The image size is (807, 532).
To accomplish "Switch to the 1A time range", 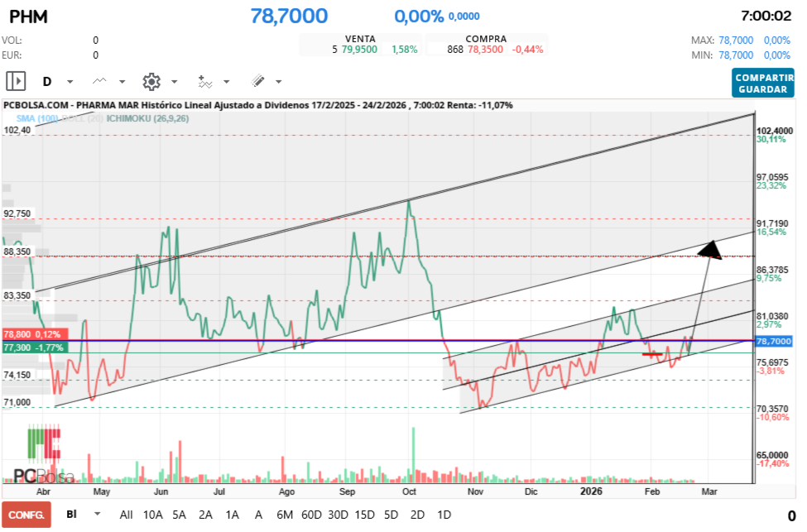I will pyautogui.click(x=232, y=515).
